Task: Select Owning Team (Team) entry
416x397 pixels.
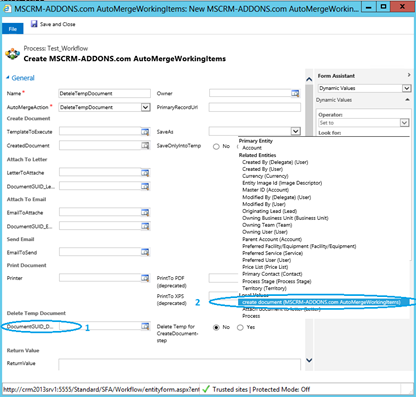Action: click(267, 225)
